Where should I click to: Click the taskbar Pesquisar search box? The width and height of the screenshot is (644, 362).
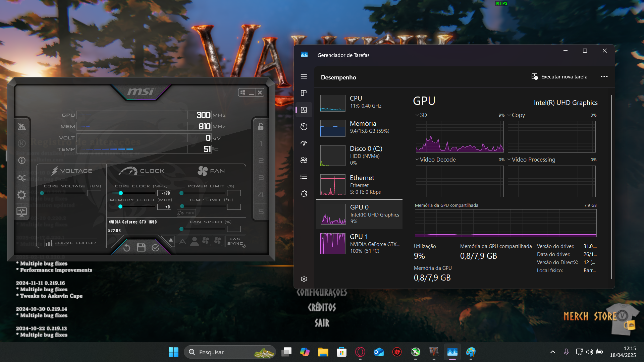[x=230, y=352]
